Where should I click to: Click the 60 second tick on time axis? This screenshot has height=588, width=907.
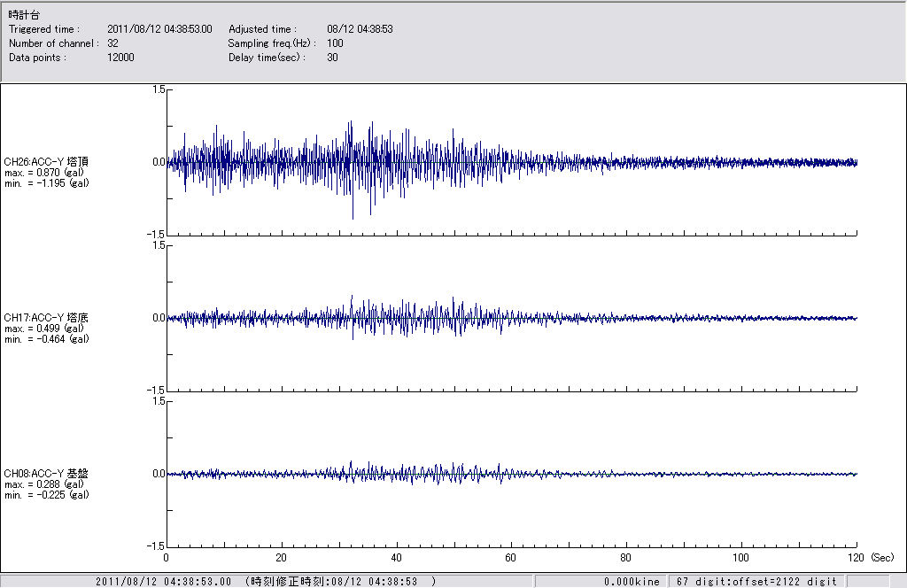coord(511,558)
